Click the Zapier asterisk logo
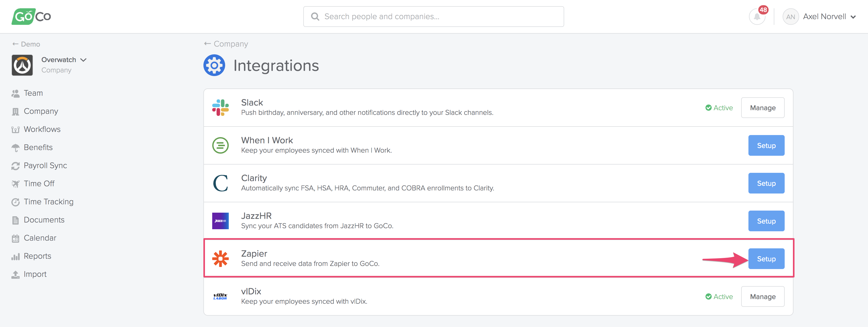 click(220, 259)
